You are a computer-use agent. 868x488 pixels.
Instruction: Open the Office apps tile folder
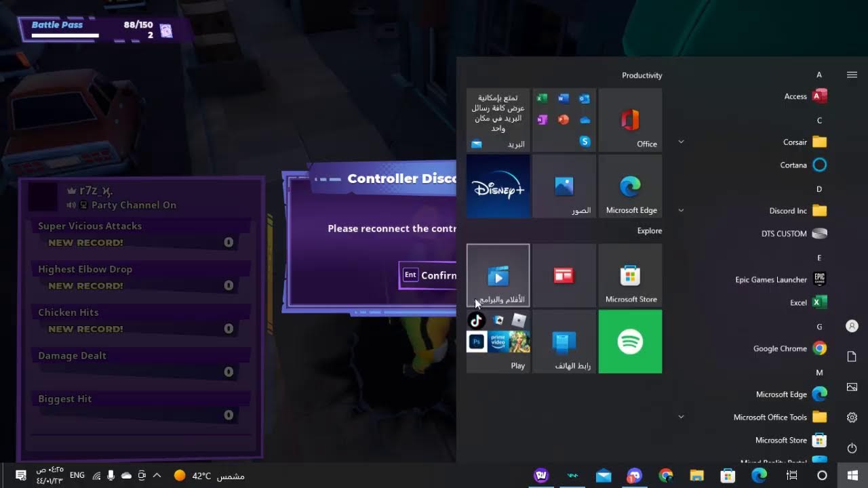[x=564, y=120]
